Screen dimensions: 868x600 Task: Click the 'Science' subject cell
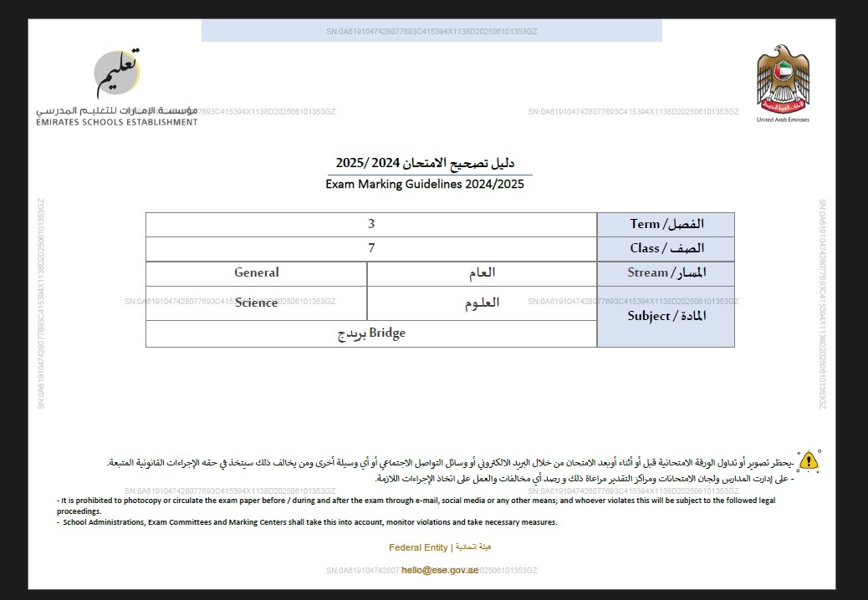pyautogui.click(x=257, y=303)
